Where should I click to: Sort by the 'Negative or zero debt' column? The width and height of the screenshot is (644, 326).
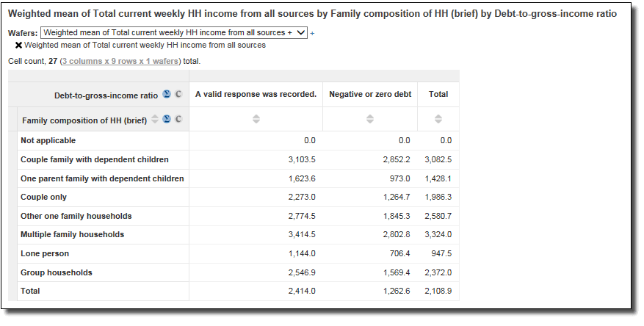[369, 119]
